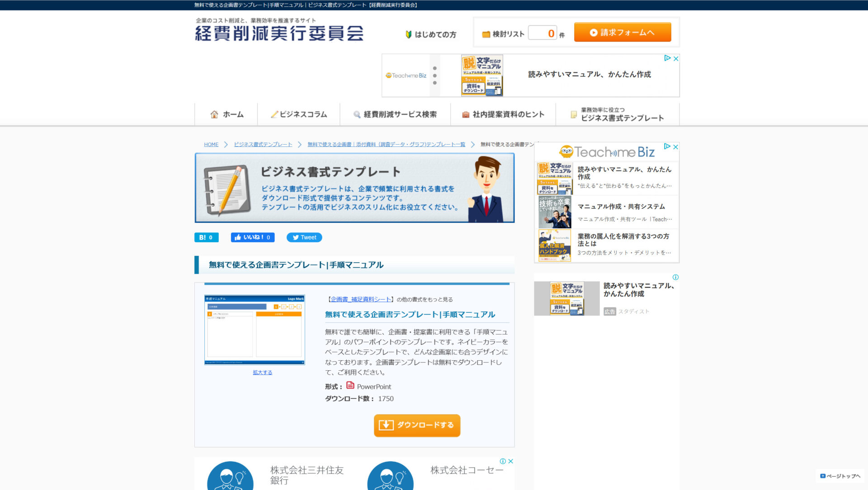Click the はじめての方 sprout icon
868x490 pixels.
click(409, 34)
